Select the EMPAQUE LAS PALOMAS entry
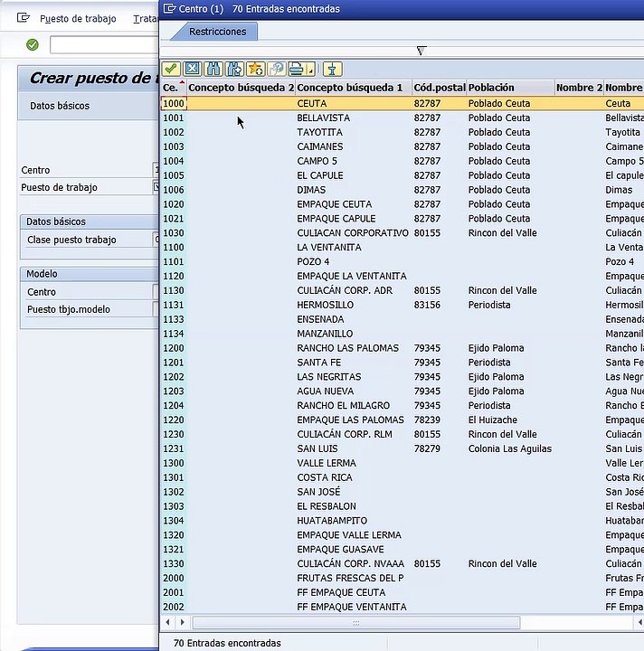This screenshot has width=644, height=651. click(350, 420)
